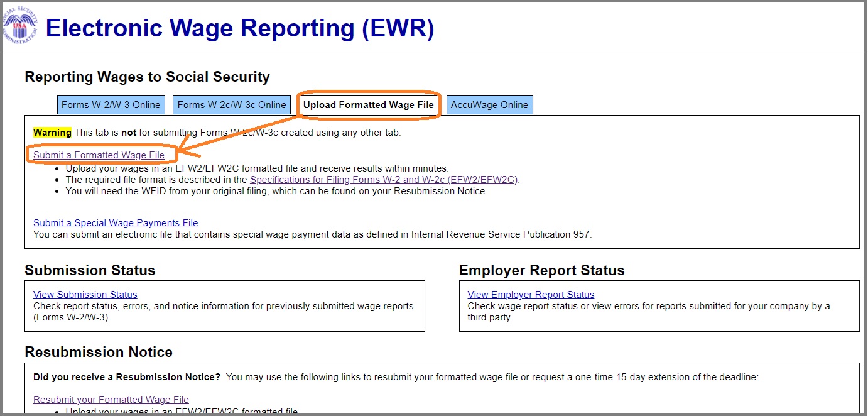Switch to Forms W-2c/W-3c Online tab

[232, 105]
